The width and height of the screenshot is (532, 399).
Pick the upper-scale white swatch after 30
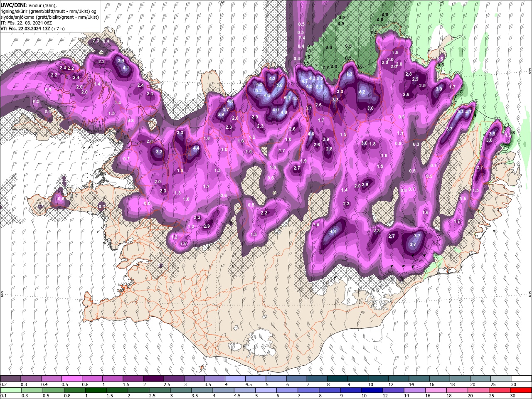[x=521, y=379]
